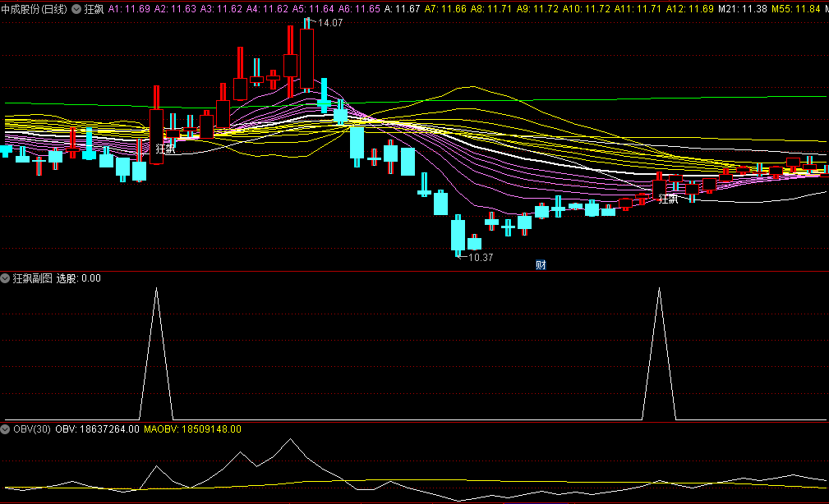The image size is (829, 504).
Task: Expand the OBV(30) indicator dropdown arrow
Action: pyautogui.click(x=5, y=429)
